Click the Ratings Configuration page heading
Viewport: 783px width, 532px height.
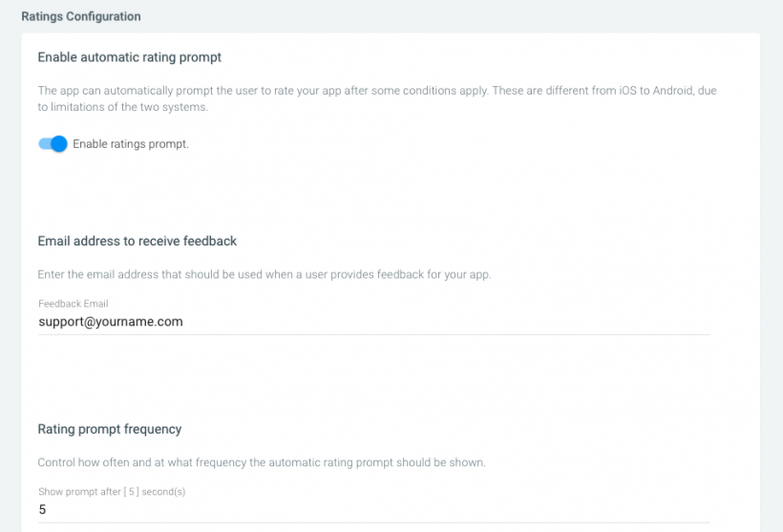point(81,16)
